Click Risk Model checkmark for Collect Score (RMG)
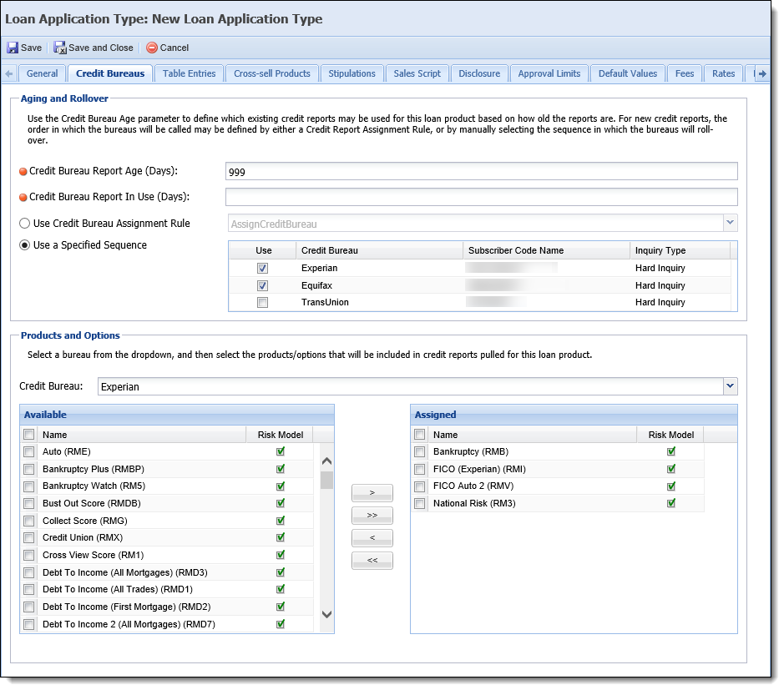 [x=281, y=521]
